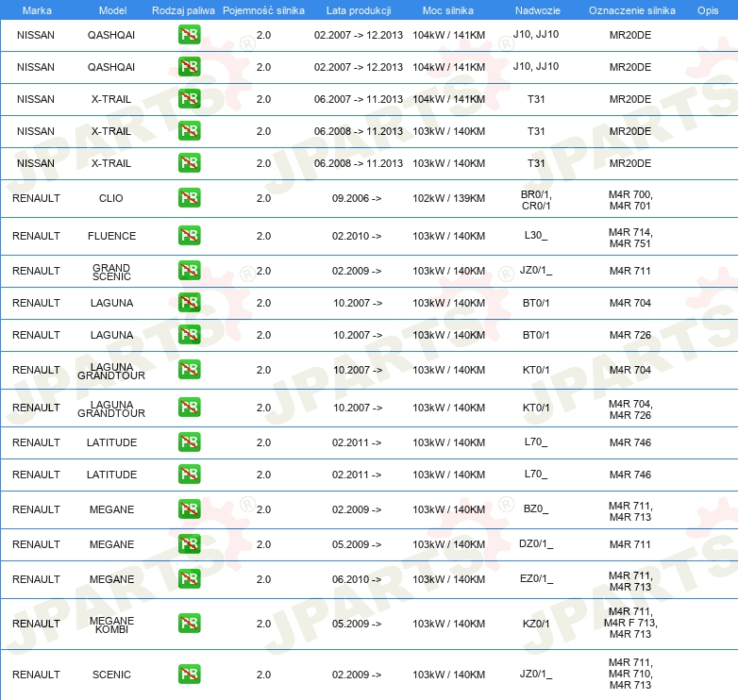Click the fuel icon for MEGANE with body DZ0/1_
The image size is (738, 700).
189,544
